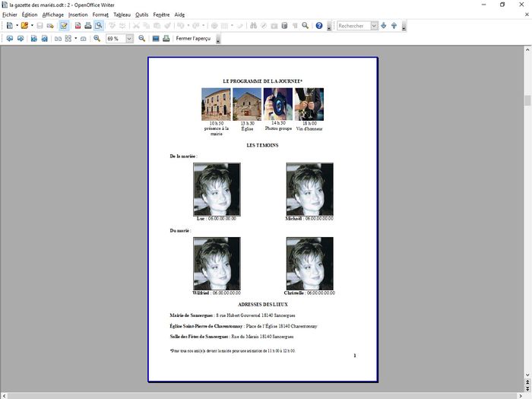Click the Print file directly icon
The height and width of the screenshot is (399, 532).
(88, 25)
